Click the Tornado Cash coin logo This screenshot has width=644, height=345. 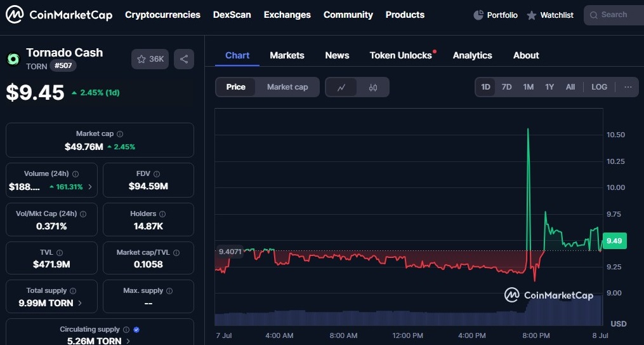13,59
